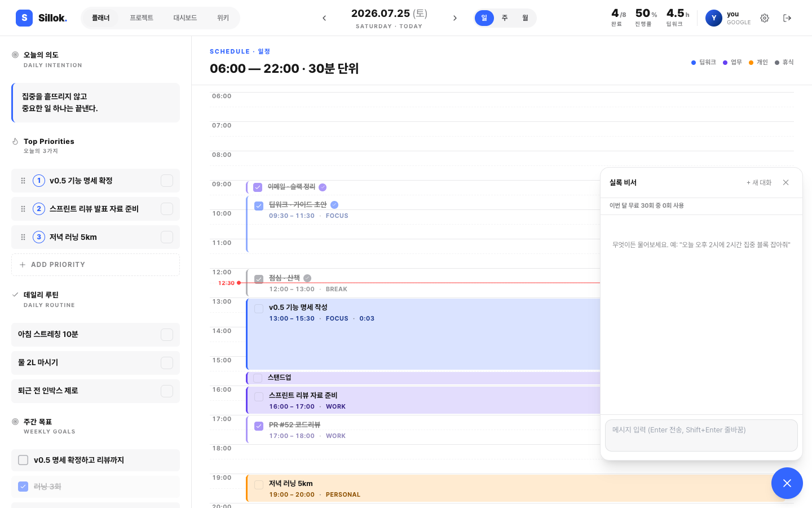Switch to week view 주
Screen dimensions: 812x508
coord(505,18)
